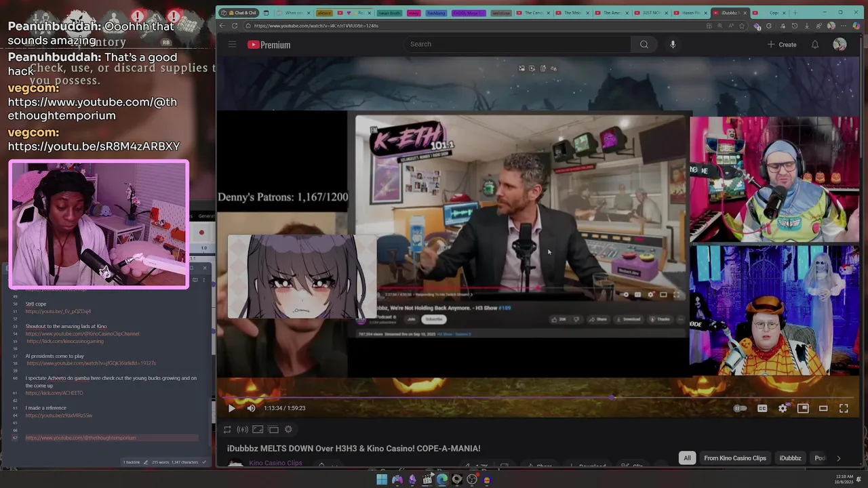This screenshot has height=488, width=868.
Task: Start voice search with microphone icon
Action: click(x=673, y=45)
